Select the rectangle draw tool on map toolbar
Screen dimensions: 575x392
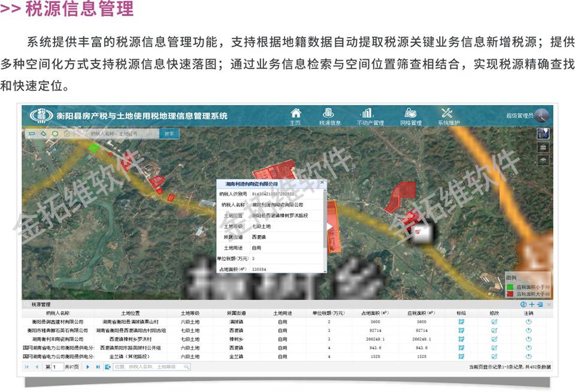tap(32, 133)
